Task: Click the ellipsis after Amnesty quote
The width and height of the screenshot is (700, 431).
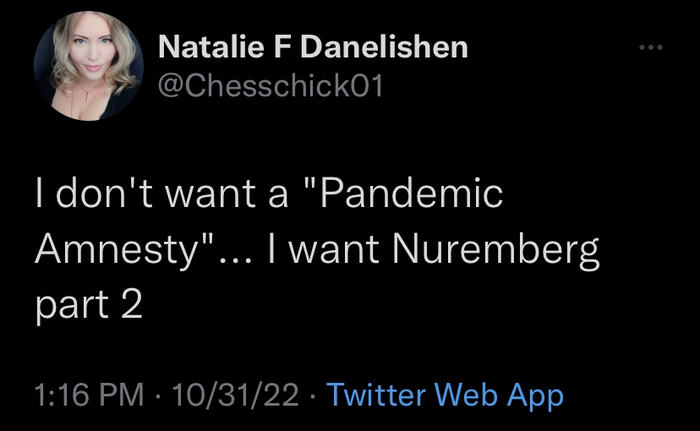Action: pos(235,259)
